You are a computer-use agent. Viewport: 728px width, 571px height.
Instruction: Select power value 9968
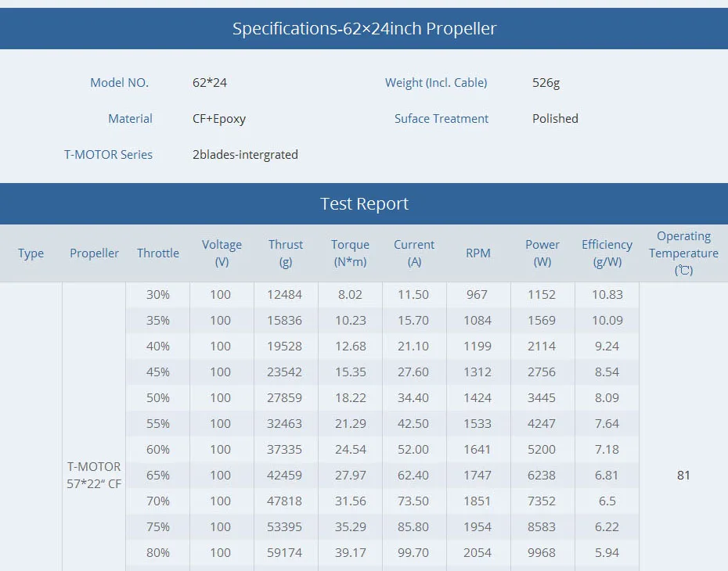tap(542, 553)
